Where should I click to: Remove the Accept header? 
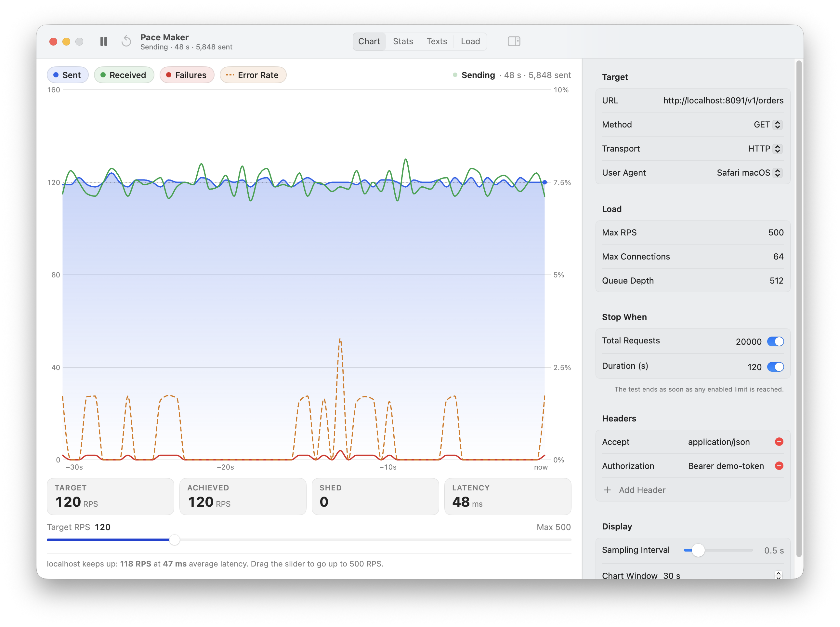(x=779, y=441)
